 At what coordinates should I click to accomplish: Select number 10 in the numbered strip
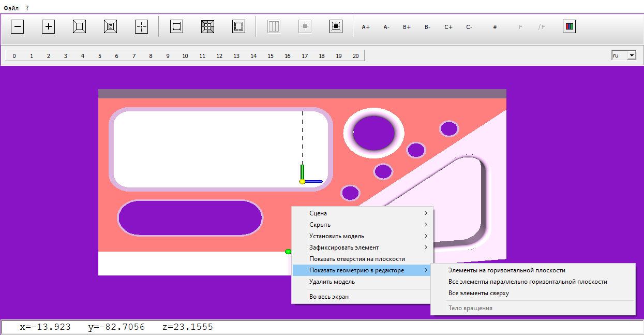pyautogui.click(x=185, y=56)
